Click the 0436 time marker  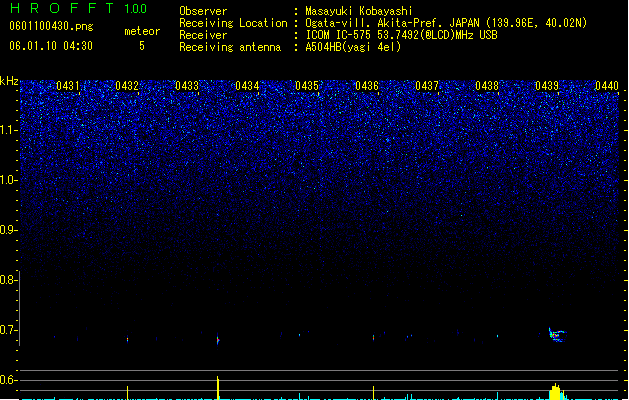pyautogui.click(x=367, y=86)
